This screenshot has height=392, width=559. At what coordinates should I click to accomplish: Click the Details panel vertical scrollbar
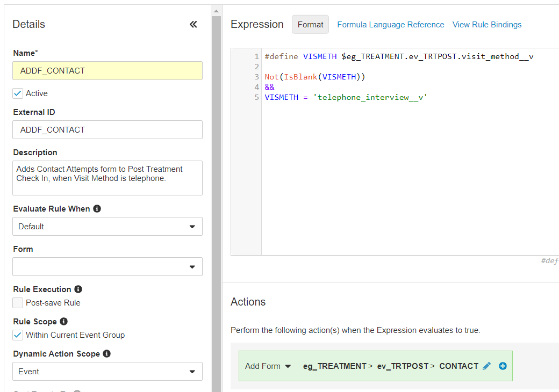point(216,204)
